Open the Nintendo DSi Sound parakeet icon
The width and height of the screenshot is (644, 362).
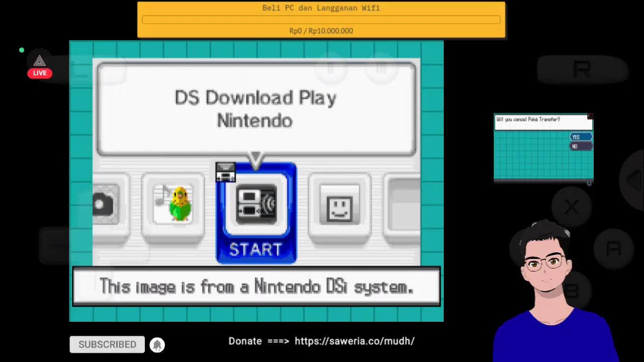(173, 205)
